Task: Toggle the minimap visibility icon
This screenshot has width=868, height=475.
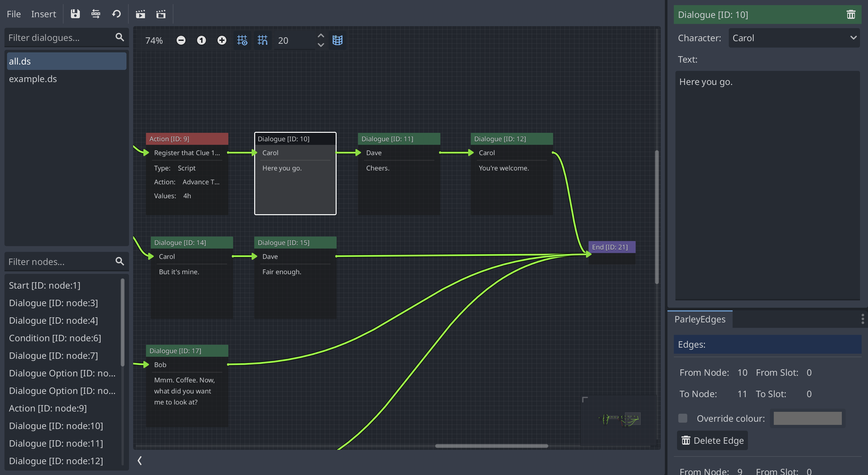Action: [338, 40]
